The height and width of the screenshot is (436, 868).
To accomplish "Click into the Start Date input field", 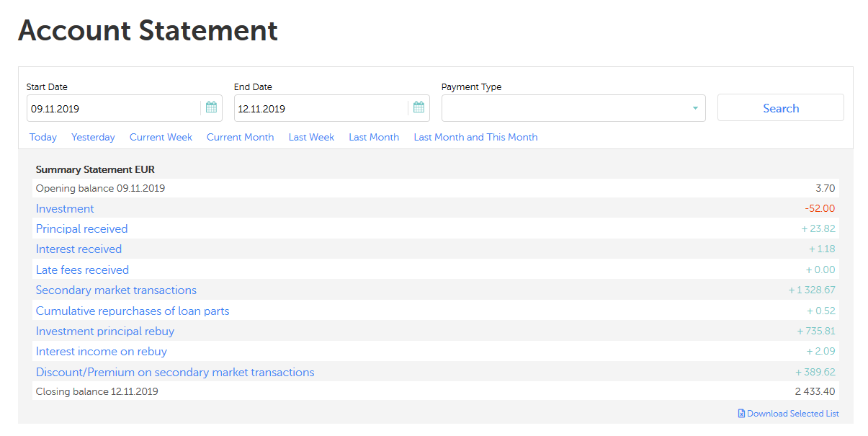I will click(112, 109).
